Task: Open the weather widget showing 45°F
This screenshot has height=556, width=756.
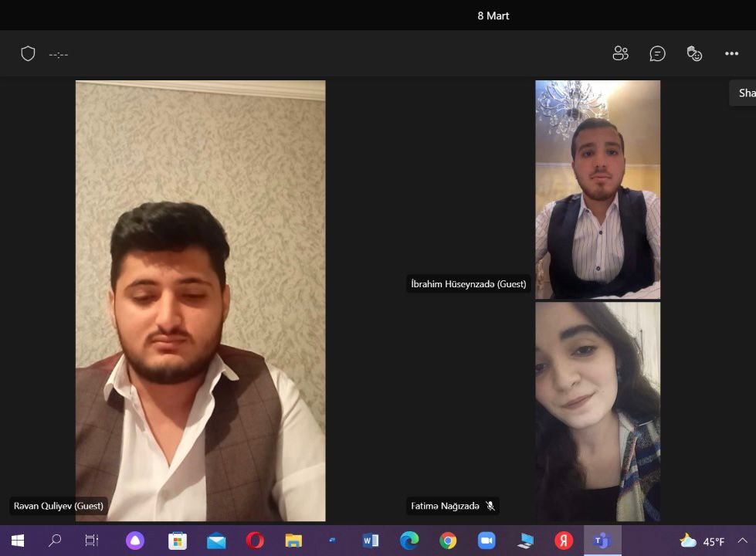Action: [701, 541]
